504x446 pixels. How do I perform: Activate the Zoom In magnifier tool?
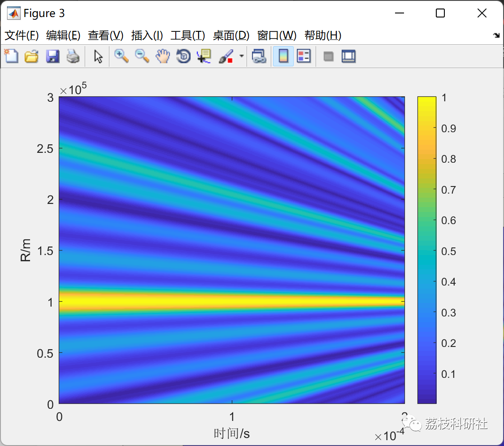pyautogui.click(x=121, y=56)
